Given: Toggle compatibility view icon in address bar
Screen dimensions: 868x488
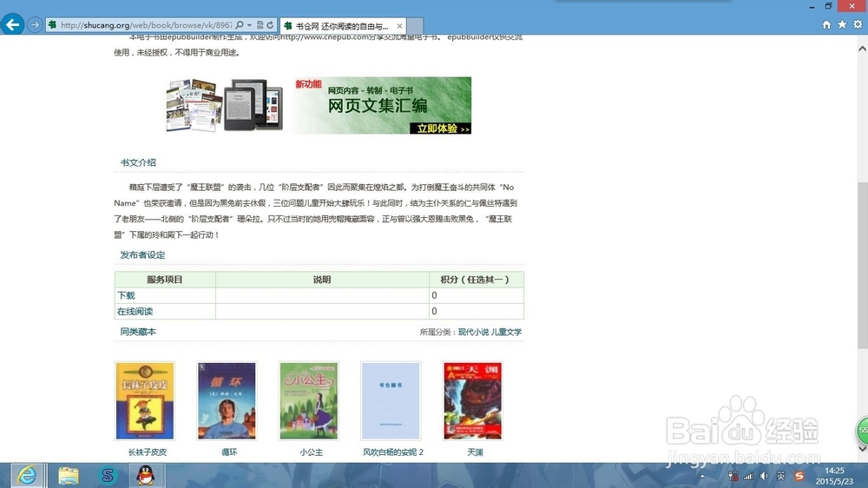Looking at the screenshot, I should click(x=260, y=25).
